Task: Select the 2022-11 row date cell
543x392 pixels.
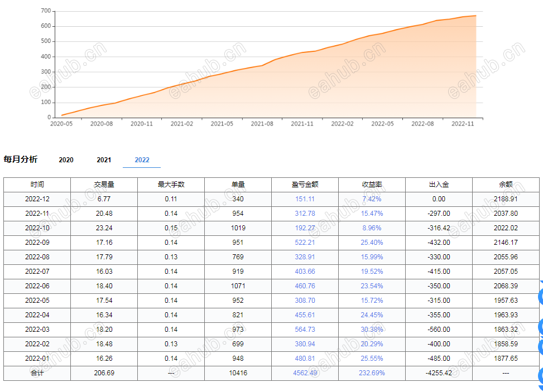Action: [x=37, y=214]
